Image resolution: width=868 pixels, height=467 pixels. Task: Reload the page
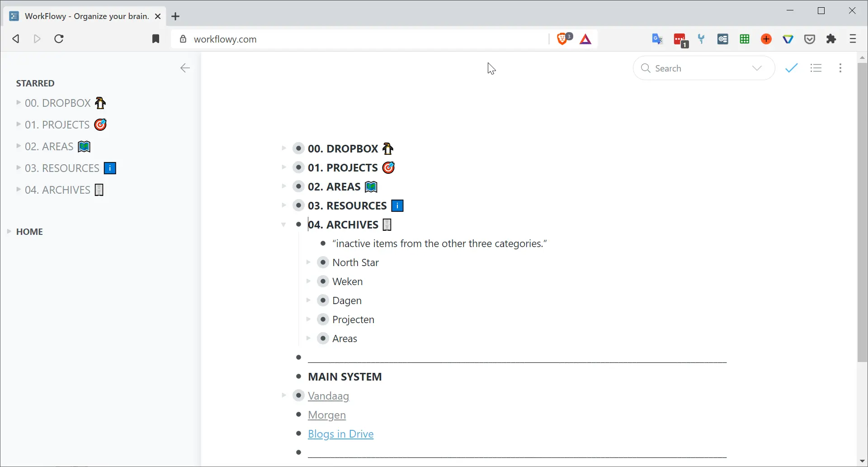click(59, 39)
